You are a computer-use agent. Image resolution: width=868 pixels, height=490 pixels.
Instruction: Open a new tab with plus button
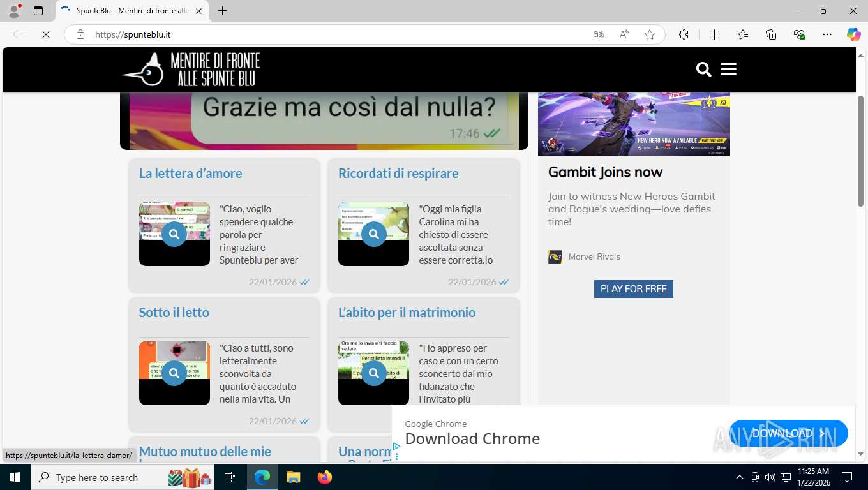click(x=222, y=11)
